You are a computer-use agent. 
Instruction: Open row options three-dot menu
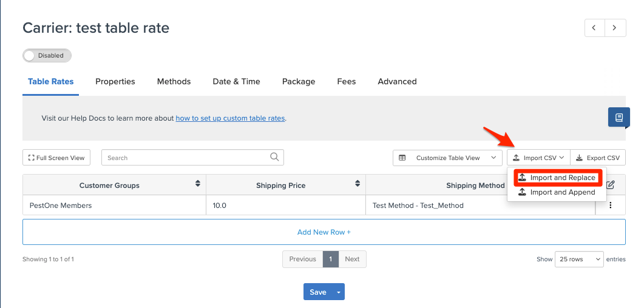point(611,206)
